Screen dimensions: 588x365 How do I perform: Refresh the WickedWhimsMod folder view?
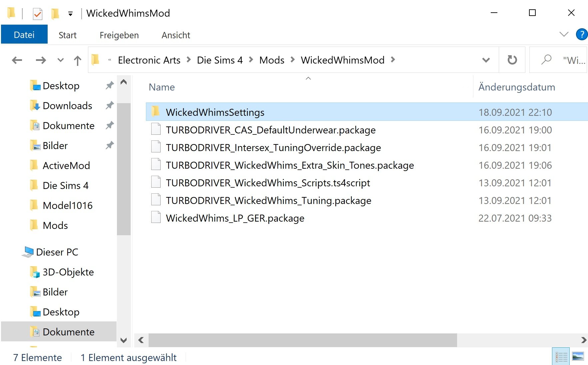pos(512,60)
